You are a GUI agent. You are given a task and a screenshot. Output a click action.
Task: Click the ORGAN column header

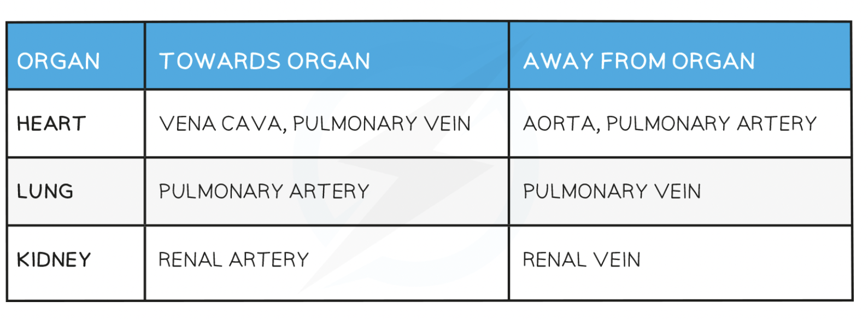[58, 61]
